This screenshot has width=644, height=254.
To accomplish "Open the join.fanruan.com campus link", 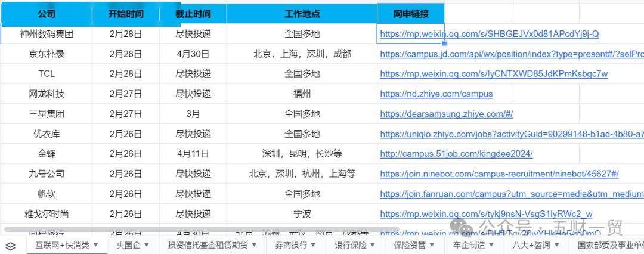I will click(512, 194).
